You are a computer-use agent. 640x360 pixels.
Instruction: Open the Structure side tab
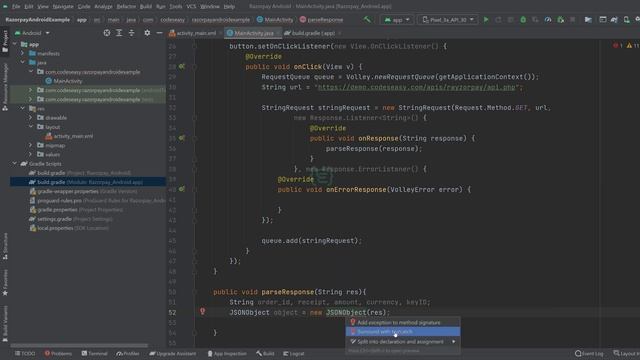click(5, 246)
